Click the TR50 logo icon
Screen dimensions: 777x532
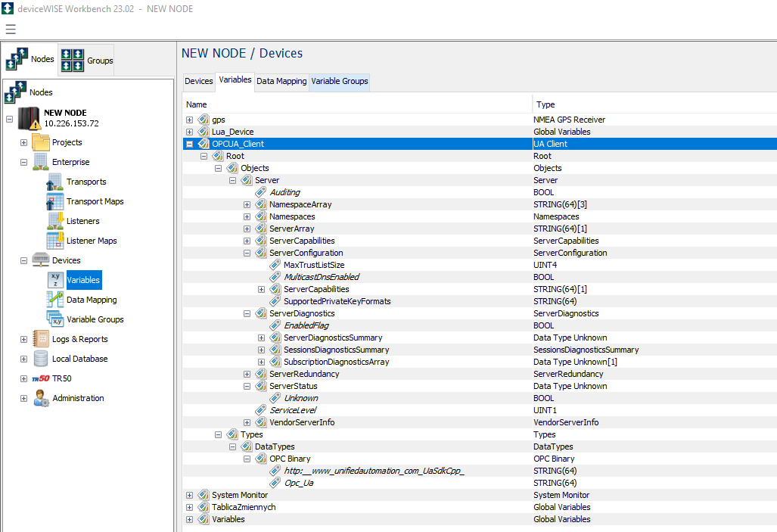(x=41, y=378)
